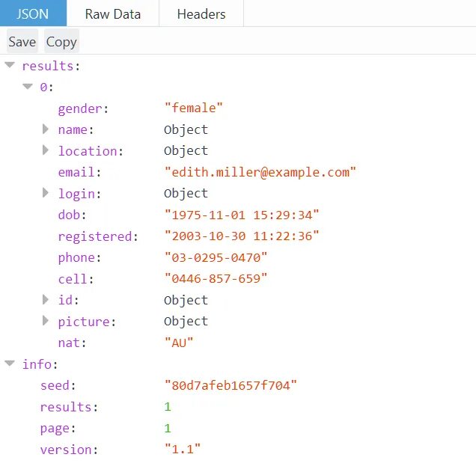Select the Object value next to name
476x466 pixels.
tap(186, 130)
